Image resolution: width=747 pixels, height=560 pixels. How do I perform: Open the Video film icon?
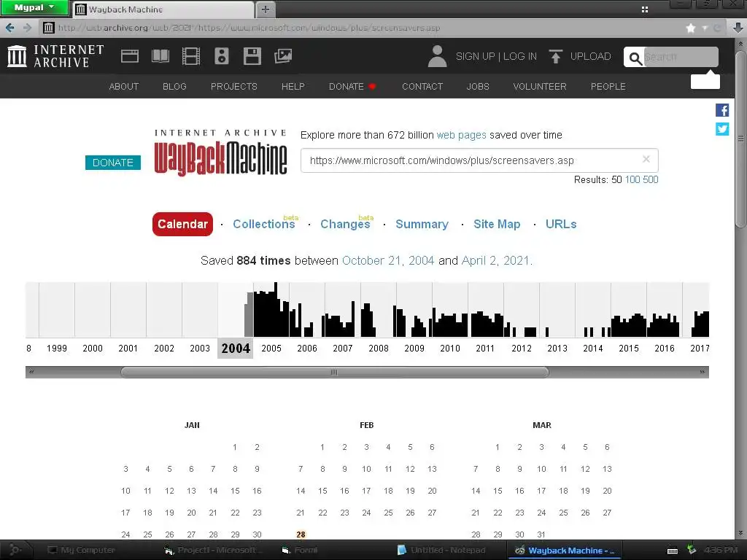tap(191, 56)
